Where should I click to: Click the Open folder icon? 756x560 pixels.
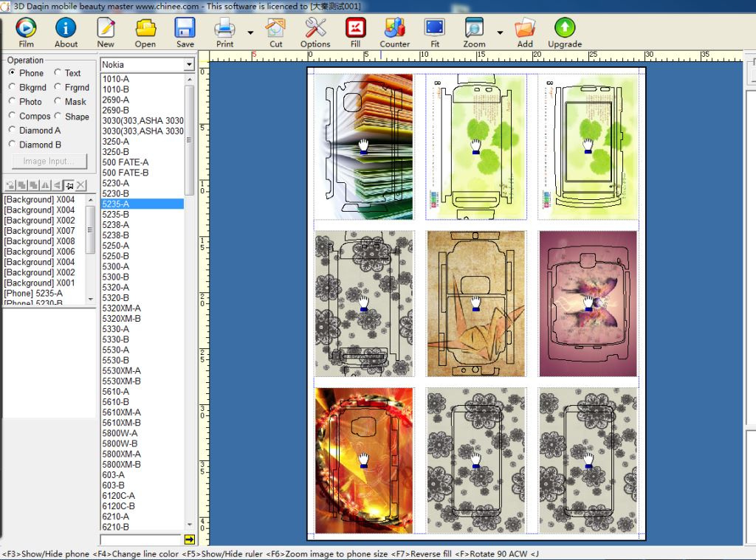tap(145, 32)
